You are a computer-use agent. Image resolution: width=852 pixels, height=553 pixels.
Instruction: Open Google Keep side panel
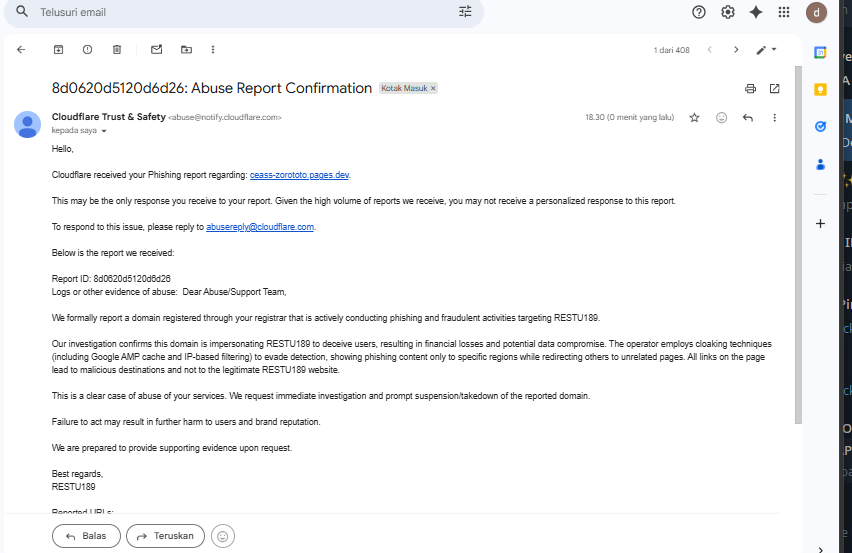(820, 90)
